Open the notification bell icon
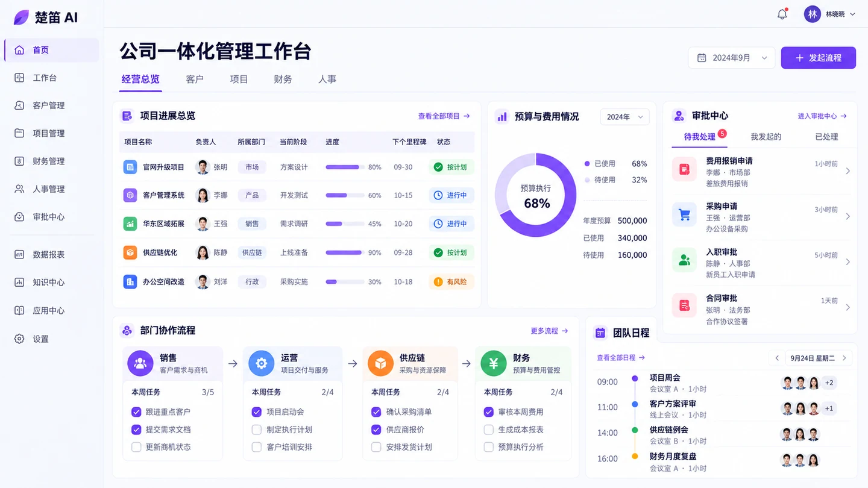The height and width of the screenshot is (488, 868). pyautogui.click(x=782, y=14)
